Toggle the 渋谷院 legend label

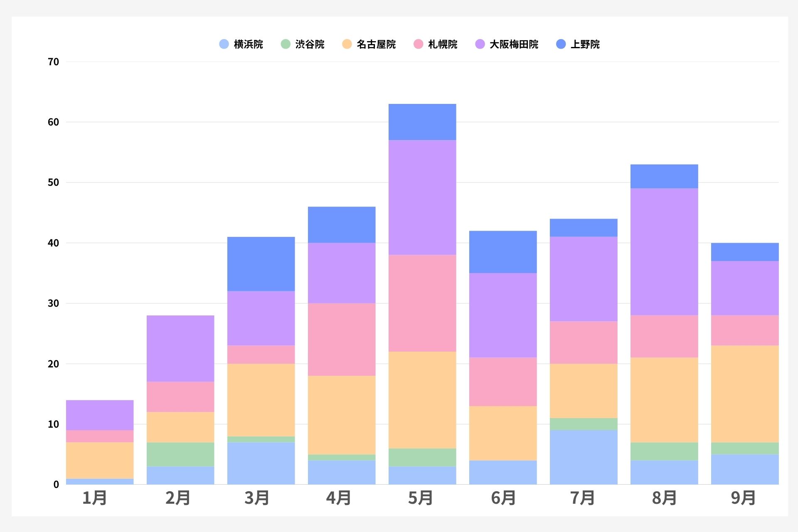coord(310,44)
